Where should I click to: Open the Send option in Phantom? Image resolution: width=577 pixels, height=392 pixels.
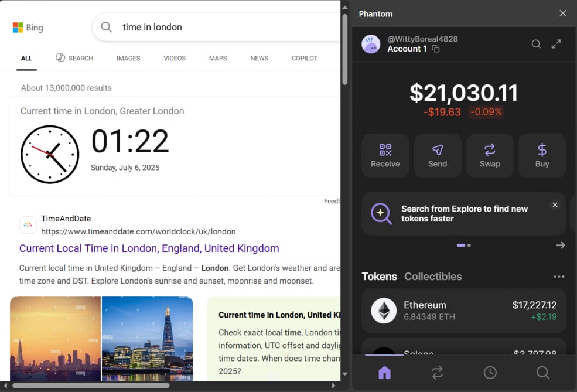point(437,155)
